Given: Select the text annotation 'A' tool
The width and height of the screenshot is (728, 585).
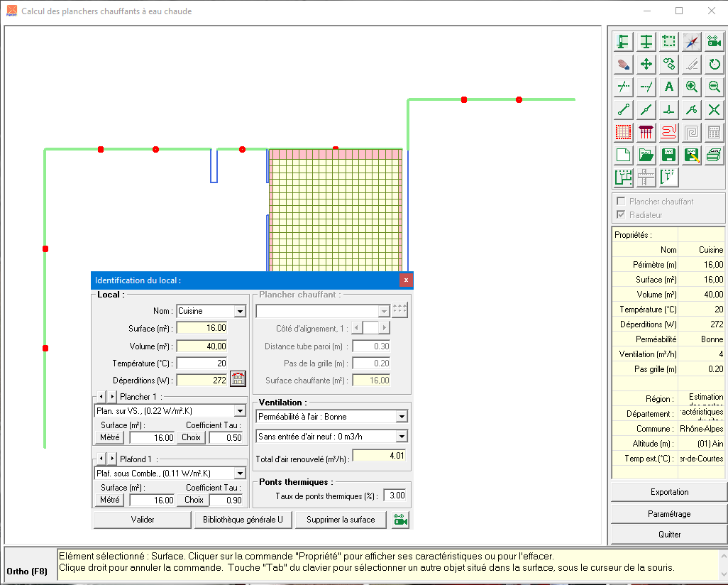Looking at the screenshot, I should (x=668, y=87).
